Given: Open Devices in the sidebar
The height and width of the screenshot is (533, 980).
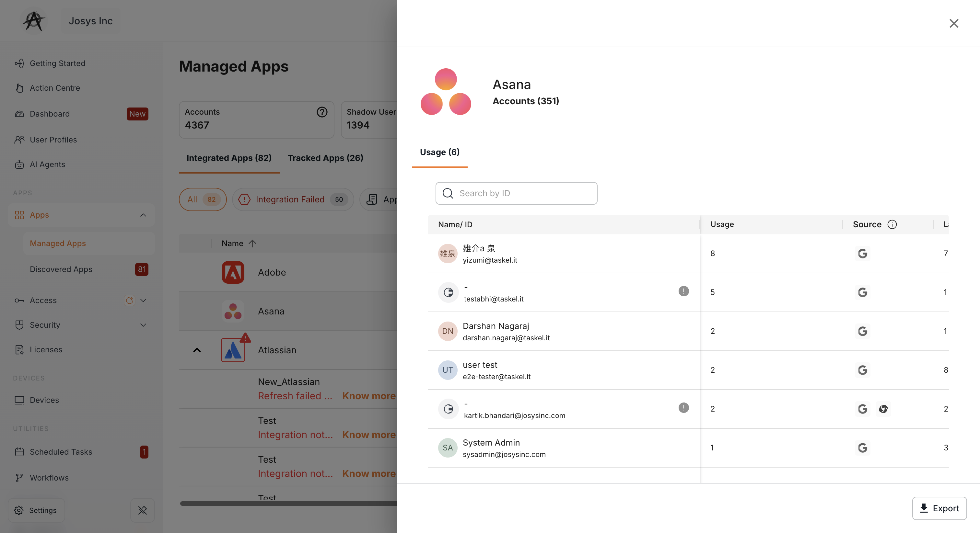Looking at the screenshot, I should pyautogui.click(x=44, y=400).
